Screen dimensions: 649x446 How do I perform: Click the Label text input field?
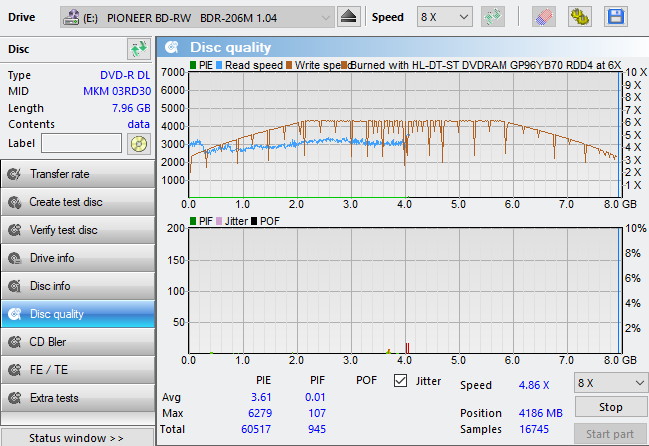pos(82,143)
